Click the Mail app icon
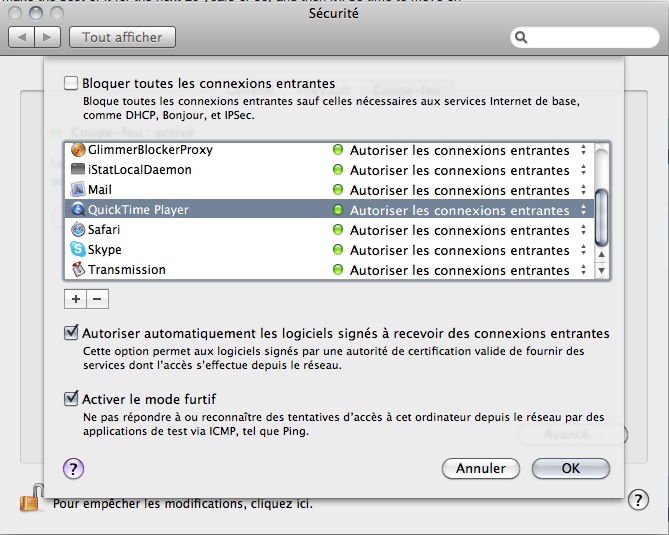This screenshot has width=669, height=535. (x=78, y=189)
